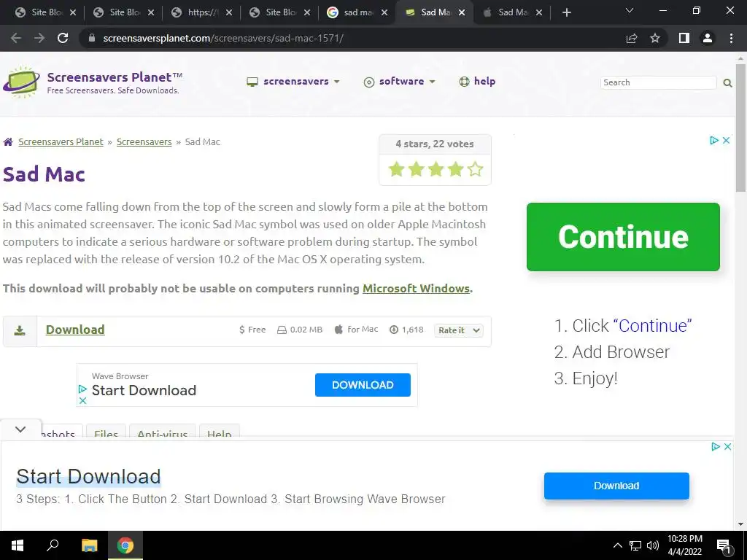
Task: Rate with the fifth empty star
Action: click(x=475, y=169)
